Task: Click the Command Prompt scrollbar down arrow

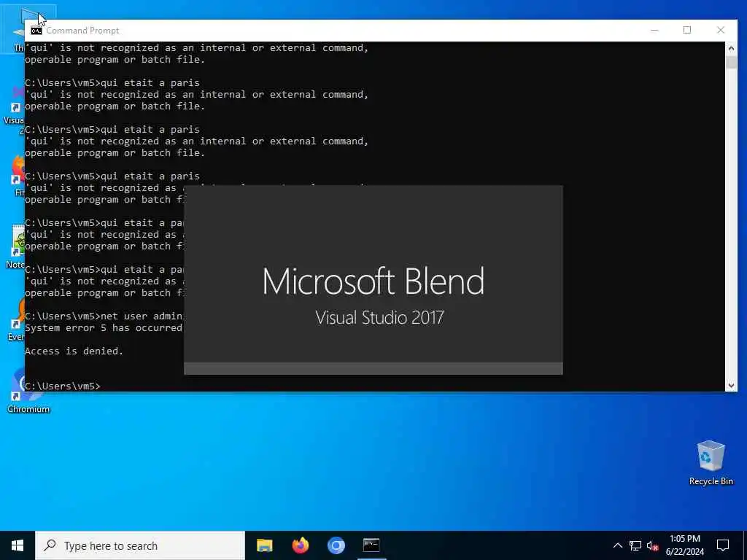Action: 731,386
